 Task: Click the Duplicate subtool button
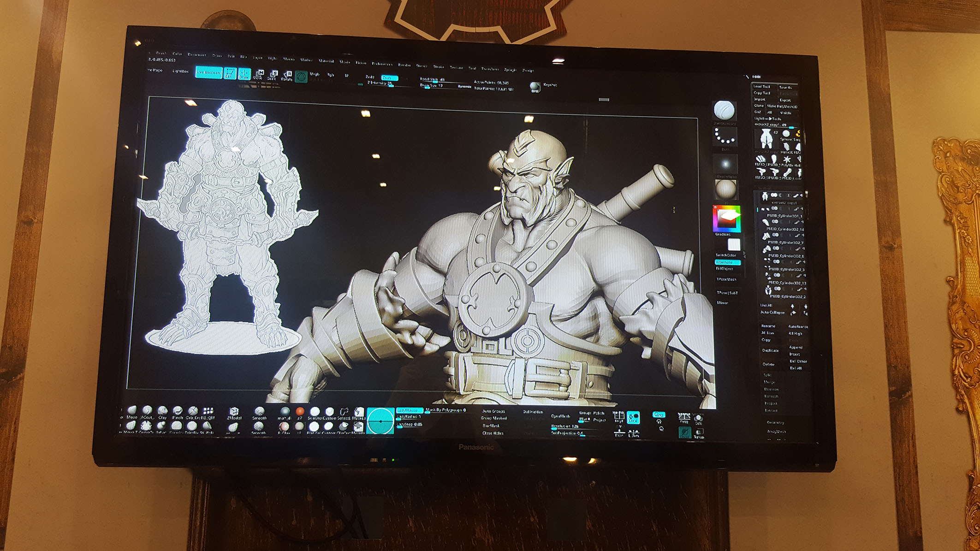pyautogui.click(x=770, y=350)
